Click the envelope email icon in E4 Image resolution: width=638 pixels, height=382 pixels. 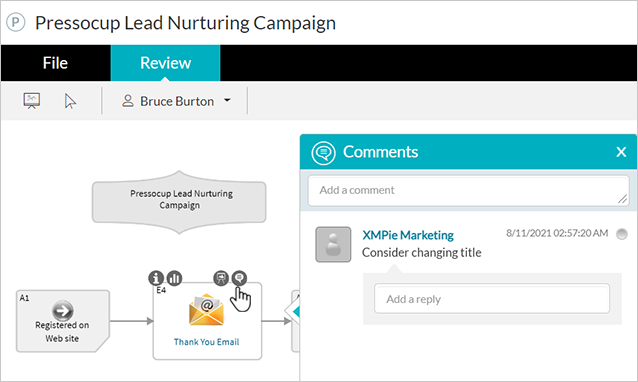pyautogui.click(x=206, y=310)
